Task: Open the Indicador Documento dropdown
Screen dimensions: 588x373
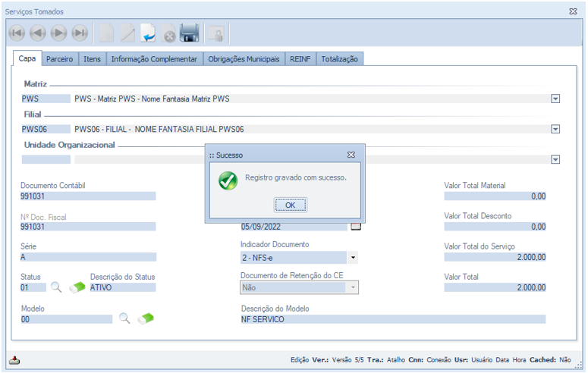Action: pos(353,258)
